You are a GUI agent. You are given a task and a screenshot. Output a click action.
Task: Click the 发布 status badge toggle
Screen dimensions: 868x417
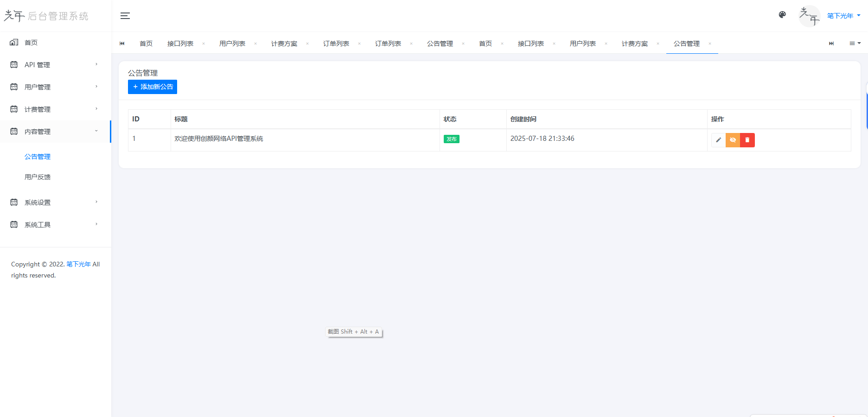point(451,139)
